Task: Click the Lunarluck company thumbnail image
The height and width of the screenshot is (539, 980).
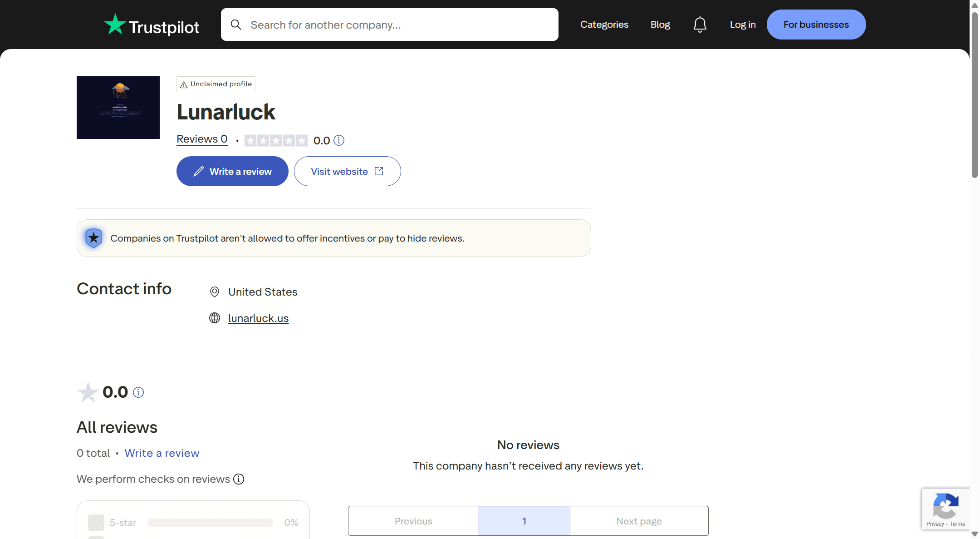Action: click(x=118, y=108)
